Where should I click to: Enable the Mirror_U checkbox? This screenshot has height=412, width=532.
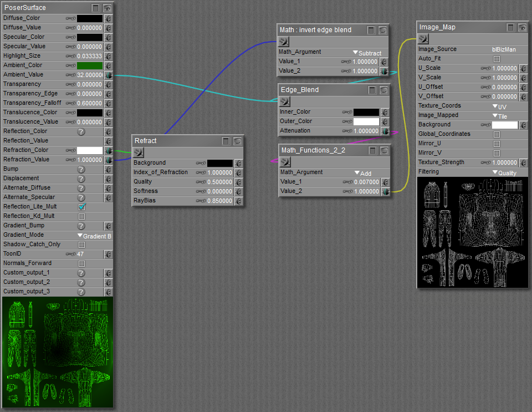pyautogui.click(x=497, y=144)
